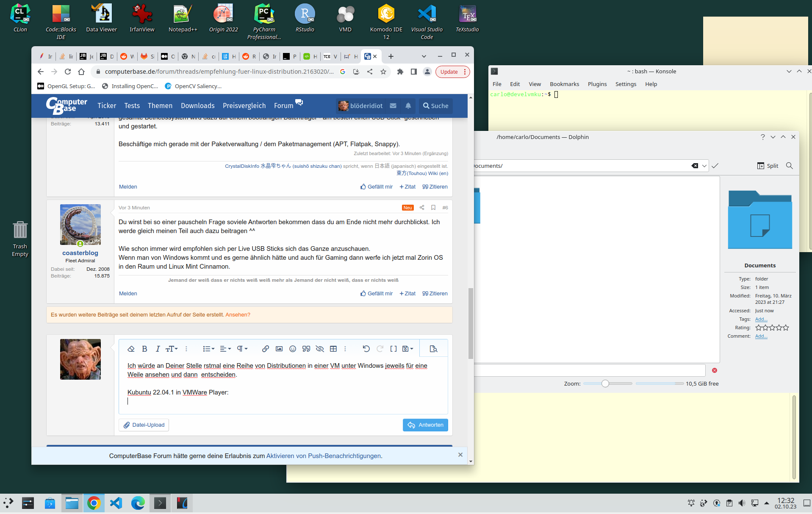Click Gefällt mir on coasterblog's post
The width and height of the screenshot is (812, 514).
point(377,293)
